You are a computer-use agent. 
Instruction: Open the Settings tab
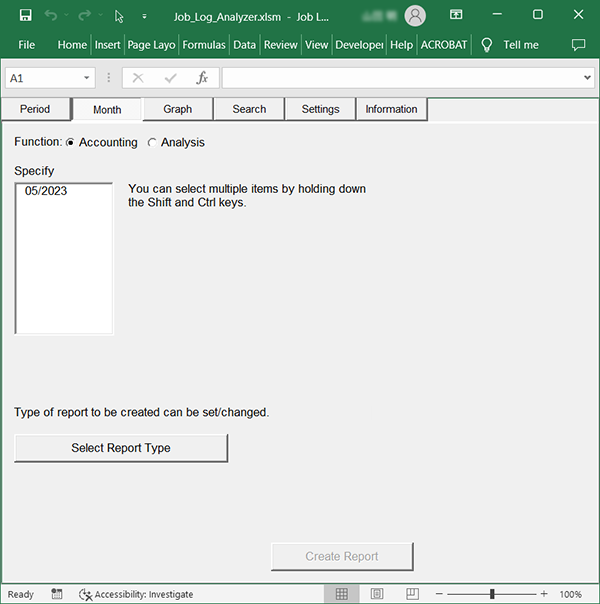(x=320, y=109)
